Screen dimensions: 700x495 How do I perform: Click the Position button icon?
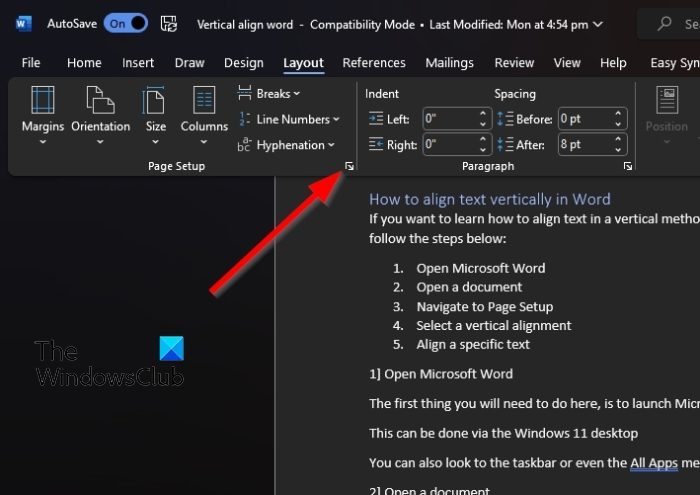667,100
